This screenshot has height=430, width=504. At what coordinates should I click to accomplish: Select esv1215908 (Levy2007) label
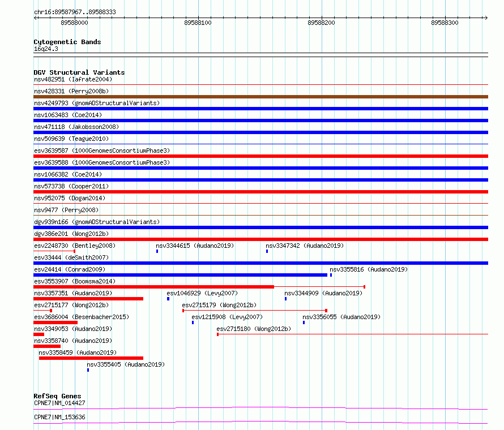coord(227,317)
